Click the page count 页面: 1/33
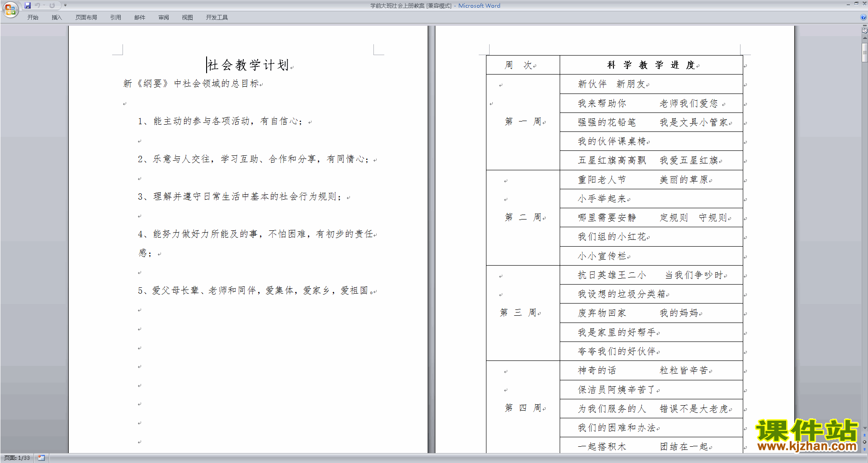This screenshot has width=868, height=463. click(x=17, y=458)
